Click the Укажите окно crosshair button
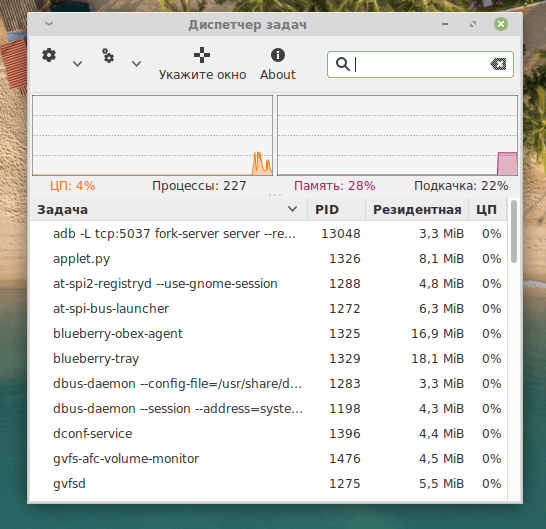The width and height of the screenshot is (546, 529). point(202,64)
